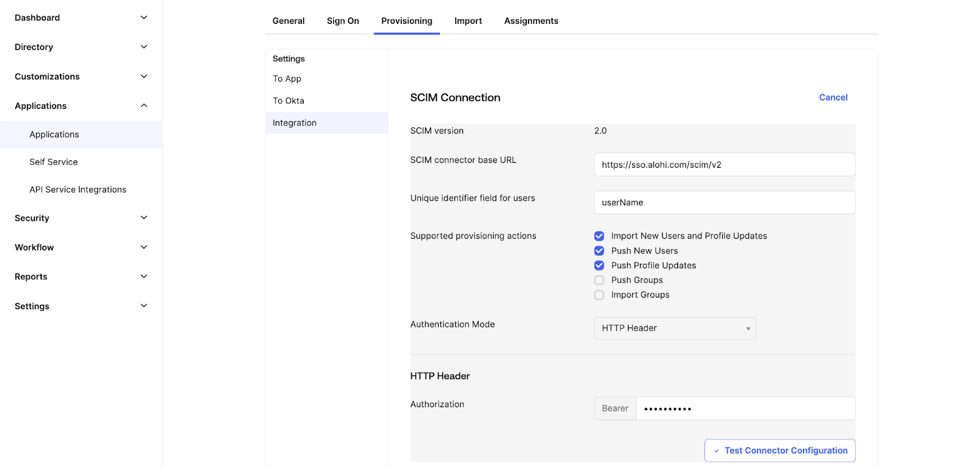Uncheck the Push New Users checkbox

(x=599, y=251)
